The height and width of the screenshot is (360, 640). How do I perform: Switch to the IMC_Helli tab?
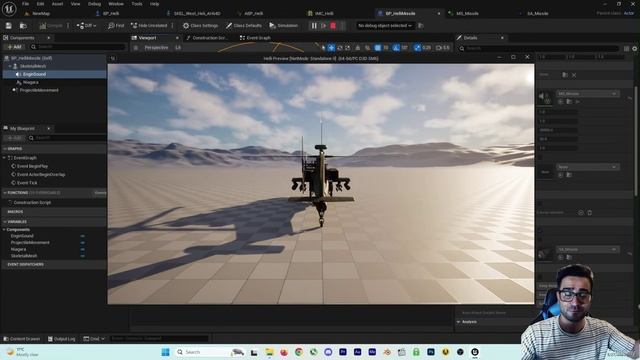pyautogui.click(x=324, y=13)
